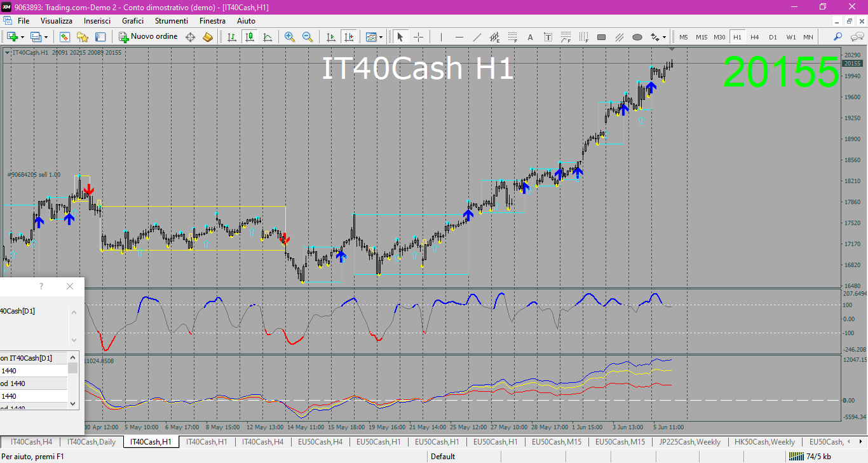Screen dimensions: 868x463
Task: Select the crosshair tool
Action: (418, 37)
